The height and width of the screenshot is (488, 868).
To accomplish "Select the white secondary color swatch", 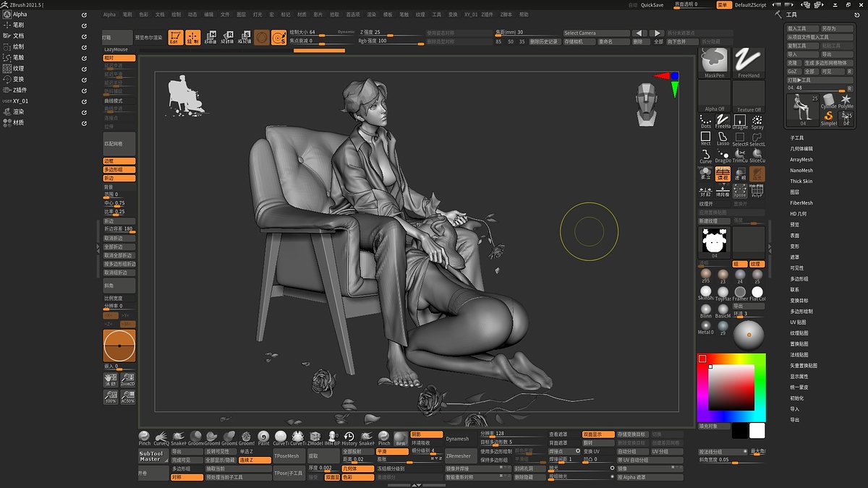I will (757, 430).
